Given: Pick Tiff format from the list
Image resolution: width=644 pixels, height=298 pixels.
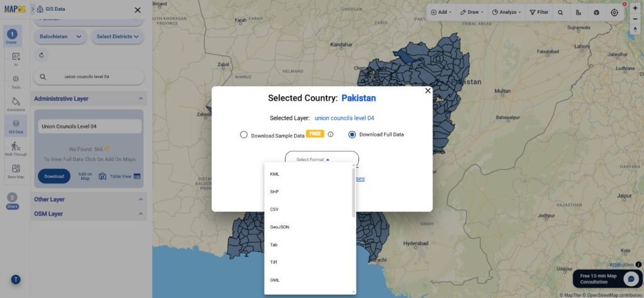Looking at the screenshot, I should click(x=309, y=262).
